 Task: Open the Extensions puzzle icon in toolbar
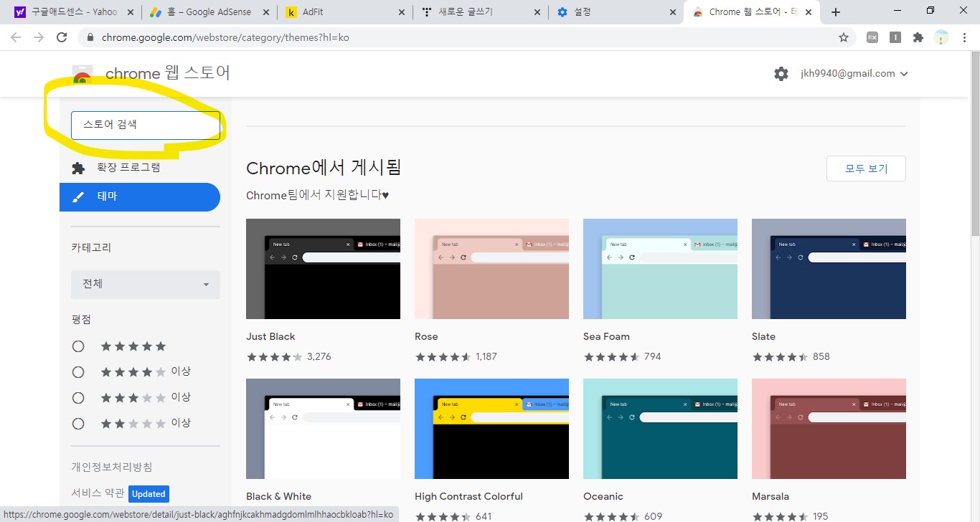pyautogui.click(x=918, y=37)
